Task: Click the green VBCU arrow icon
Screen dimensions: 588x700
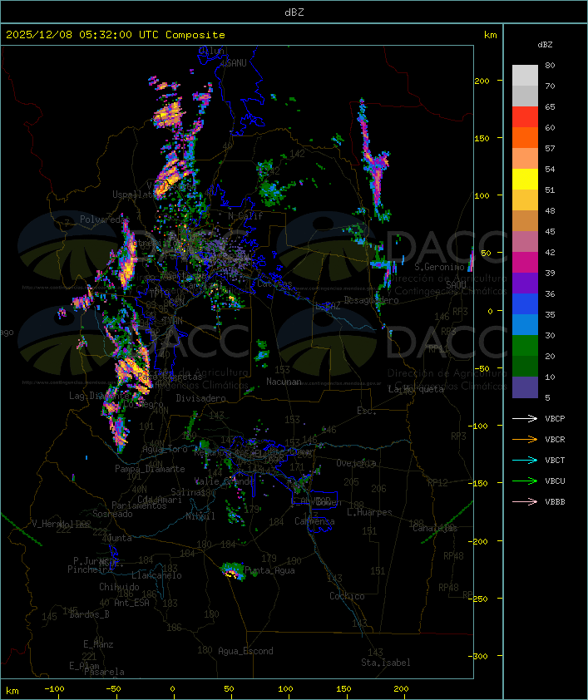Action: [525, 481]
